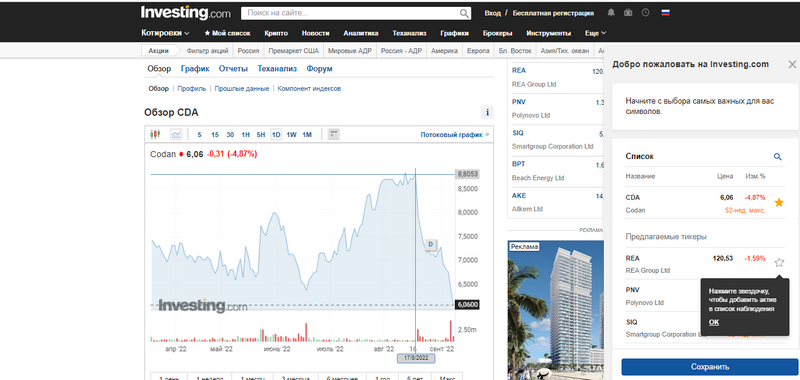Click the search magnifier in the site search box
Image resolution: width=800 pixels, height=380 pixels.
pyautogui.click(x=464, y=13)
